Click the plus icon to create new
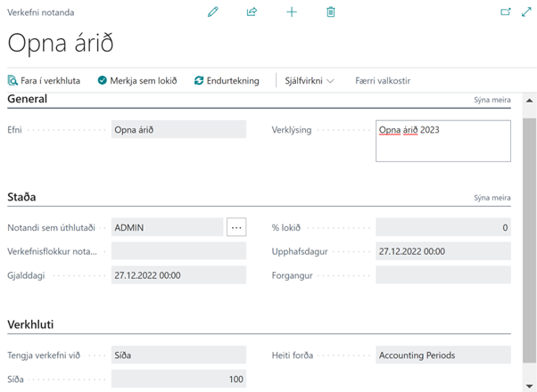Viewport: 537px width, 392px height. click(291, 12)
